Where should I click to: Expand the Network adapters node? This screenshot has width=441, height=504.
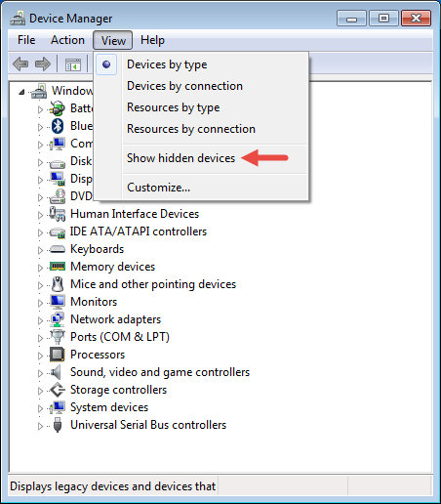click(40, 320)
